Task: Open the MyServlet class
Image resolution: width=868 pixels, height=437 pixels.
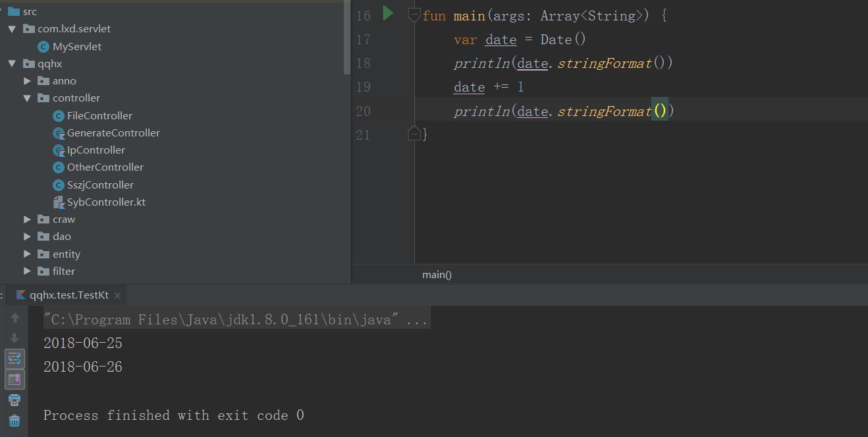Action: (77, 46)
